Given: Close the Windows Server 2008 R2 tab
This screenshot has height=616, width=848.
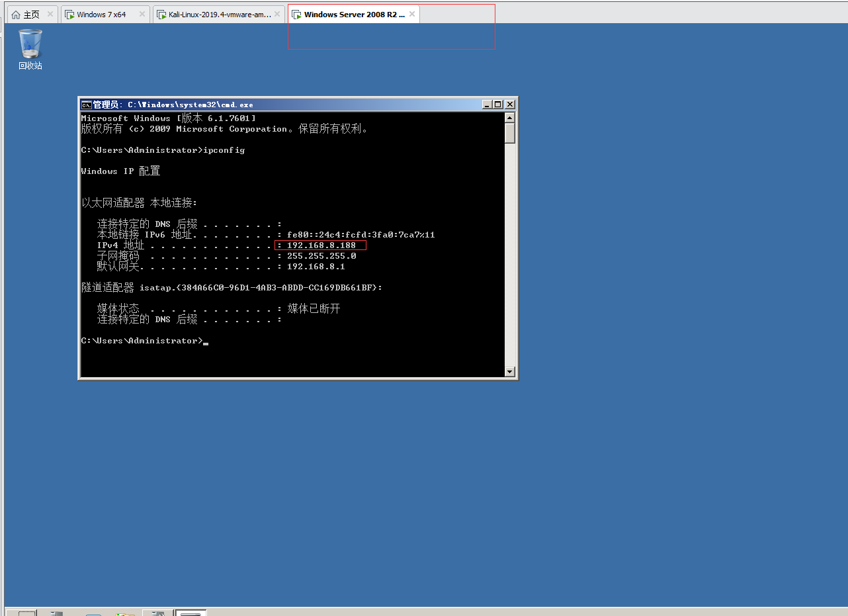Looking at the screenshot, I should [x=412, y=15].
